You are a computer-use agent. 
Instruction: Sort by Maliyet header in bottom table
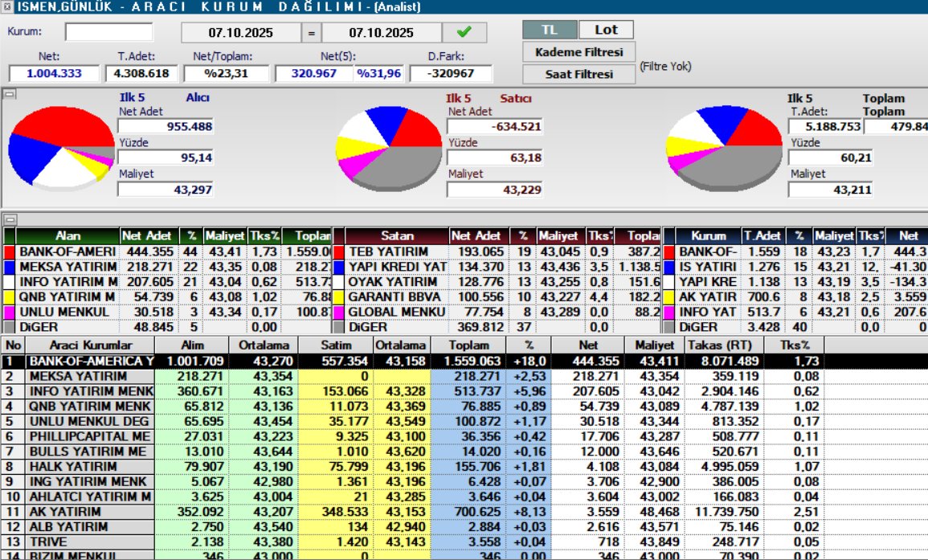(x=655, y=345)
